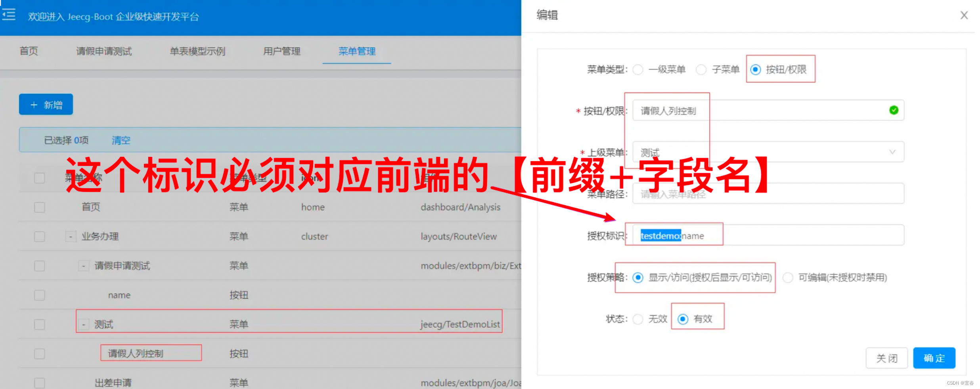Click the layouts/RouteView component cell
This screenshot has height=389, width=980.
tap(459, 236)
